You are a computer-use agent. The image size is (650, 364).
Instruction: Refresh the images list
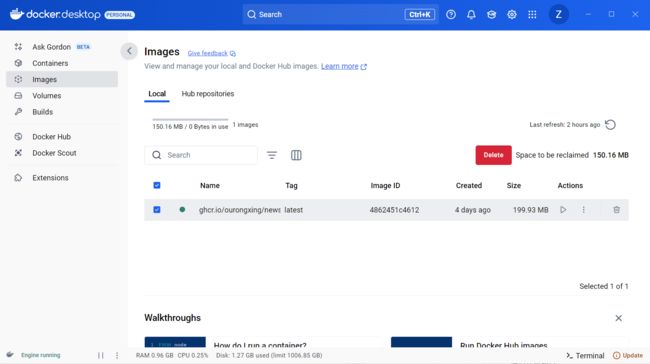[x=610, y=125]
